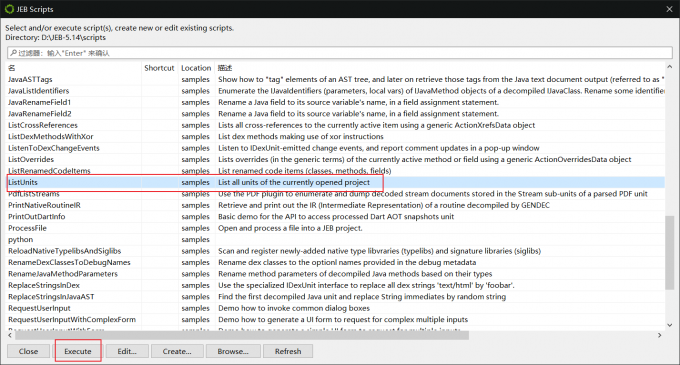The image size is (680, 365).
Task: Select the ListRenamedCodeItems script
Action: click(x=49, y=171)
